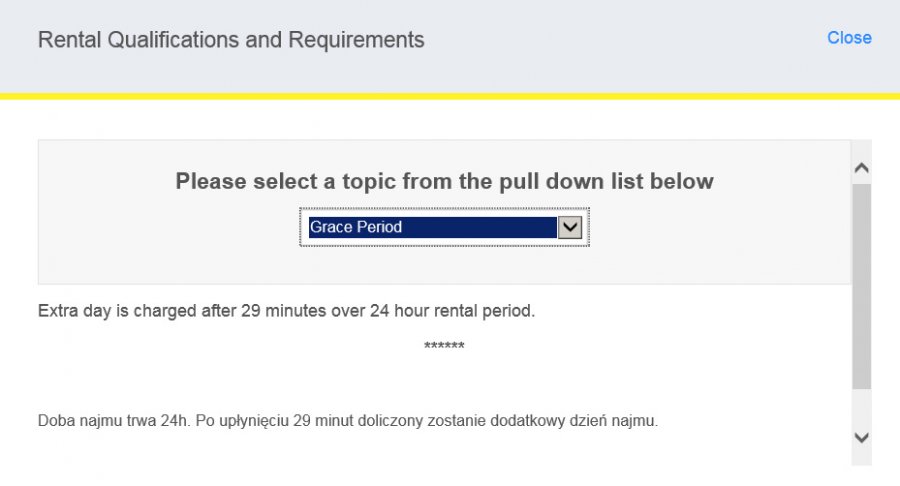
Task: Click the scrollbar up arrow
Action: click(862, 168)
